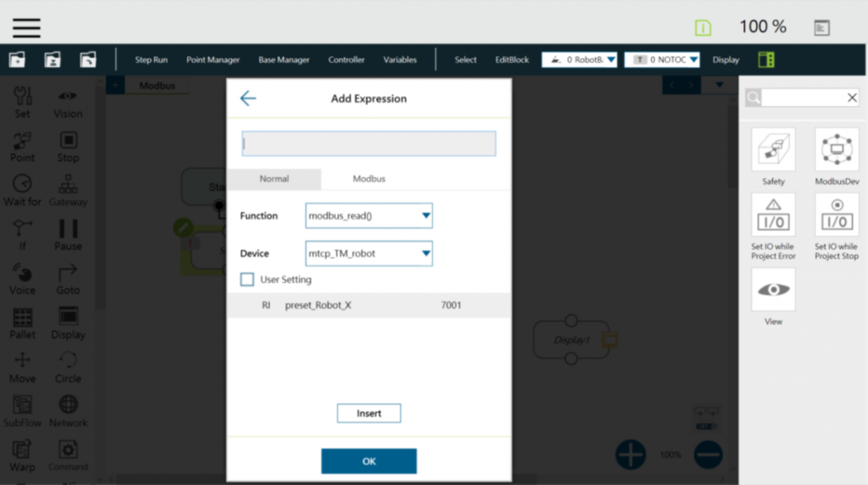Screen dimensions: 868x485
Task: Enable the User Setting checkbox
Action: click(248, 279)
